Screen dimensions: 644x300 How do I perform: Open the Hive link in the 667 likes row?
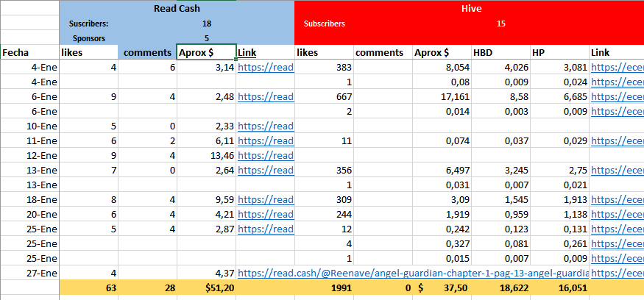[x=618, y=97]
